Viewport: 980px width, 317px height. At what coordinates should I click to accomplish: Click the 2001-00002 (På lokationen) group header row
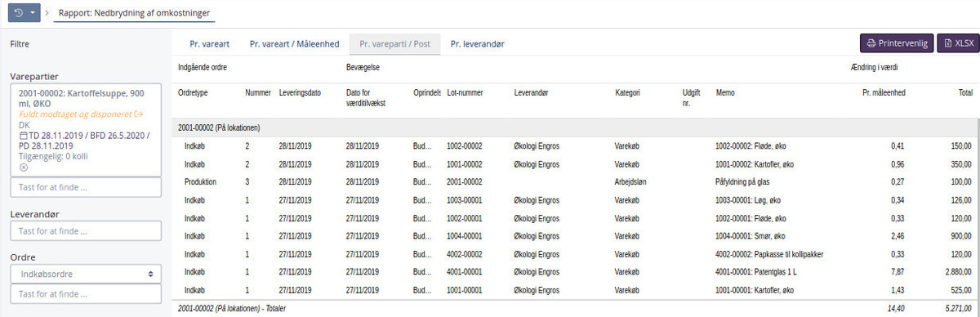pos(575,127)
